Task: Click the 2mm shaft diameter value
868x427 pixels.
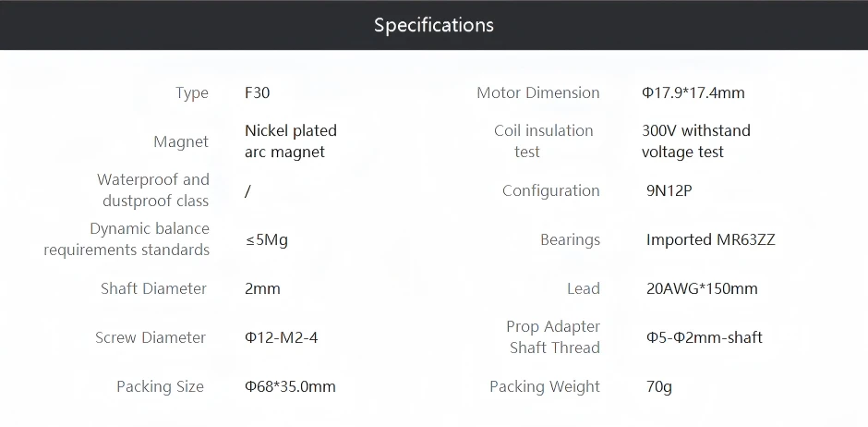Action: (x=262, y=288)
